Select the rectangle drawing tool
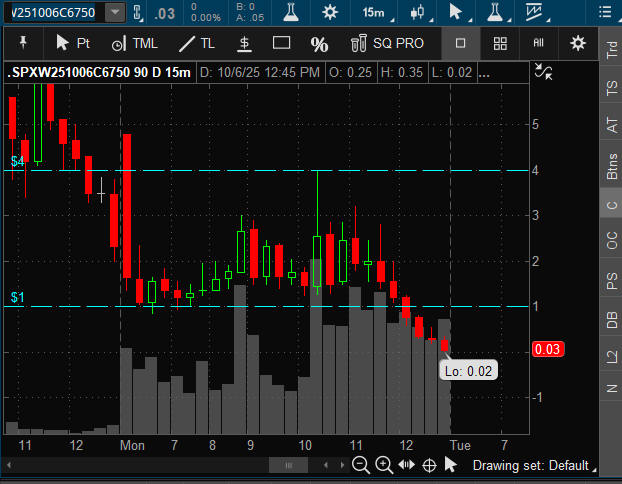The image size is (622, 484). click(x=281, y=42)
